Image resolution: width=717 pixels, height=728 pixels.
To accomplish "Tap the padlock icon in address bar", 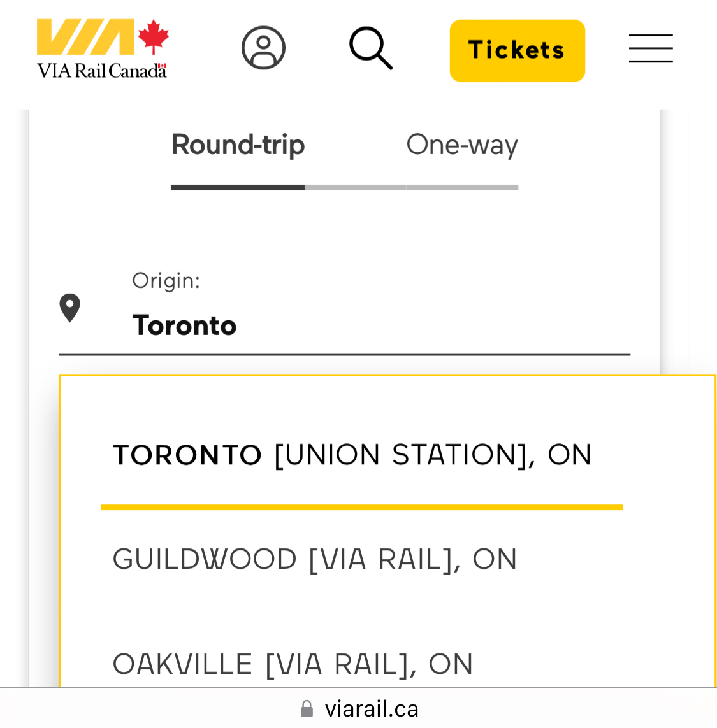I will [307, 709].
